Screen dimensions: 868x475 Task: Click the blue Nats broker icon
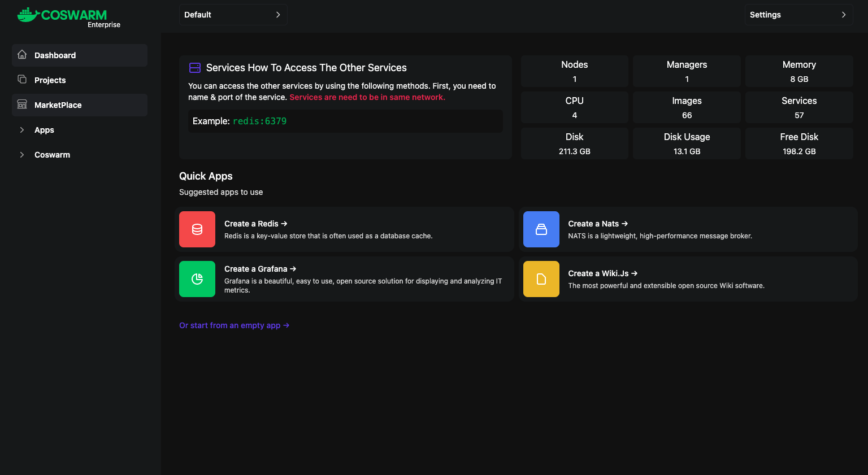pos(541,229)
